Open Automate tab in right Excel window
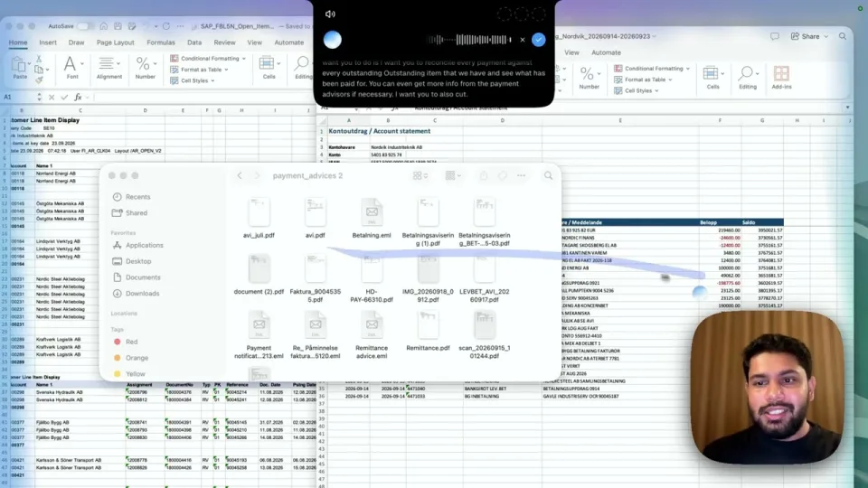Screen dimensions: 868x488 click(606, 52)
